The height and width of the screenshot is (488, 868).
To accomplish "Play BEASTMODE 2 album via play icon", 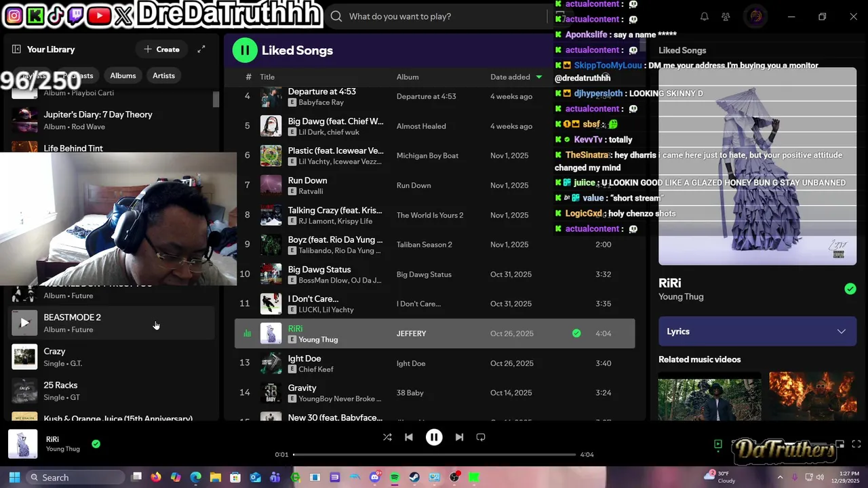I will 24,323.
